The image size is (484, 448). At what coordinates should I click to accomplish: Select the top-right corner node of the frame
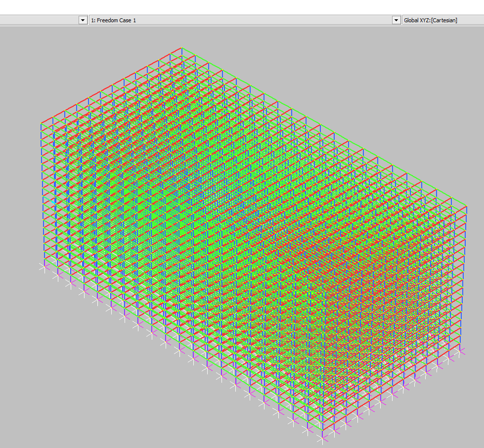pyautogui.click(x=467, y=205)
